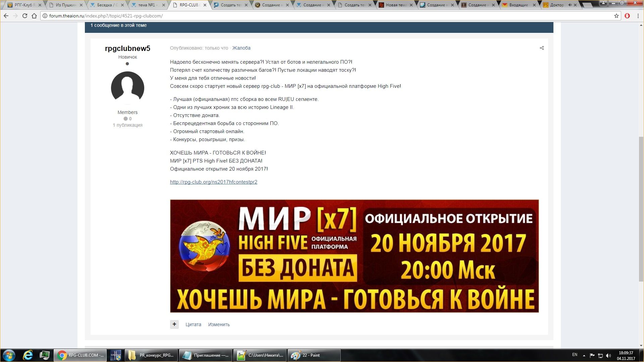Open Windows Start menu
The height and width of the screenshot is (362, 644).
coord(9,355)
